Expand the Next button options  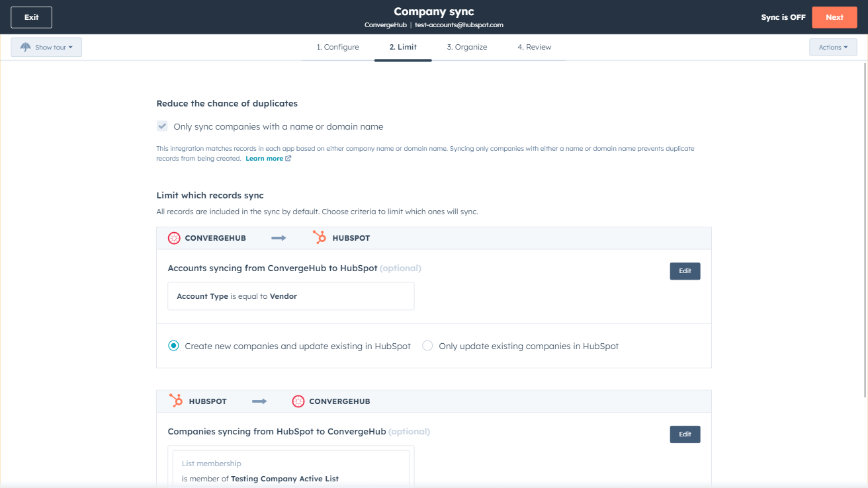(x=834, y=17)
